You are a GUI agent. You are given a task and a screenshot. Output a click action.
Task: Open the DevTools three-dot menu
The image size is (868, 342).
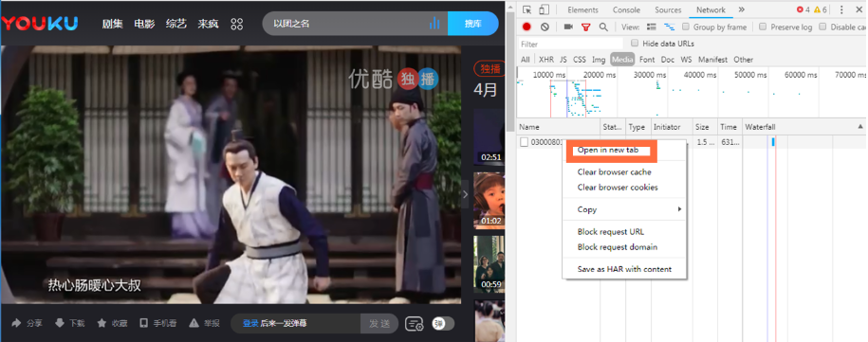[841, 9]
